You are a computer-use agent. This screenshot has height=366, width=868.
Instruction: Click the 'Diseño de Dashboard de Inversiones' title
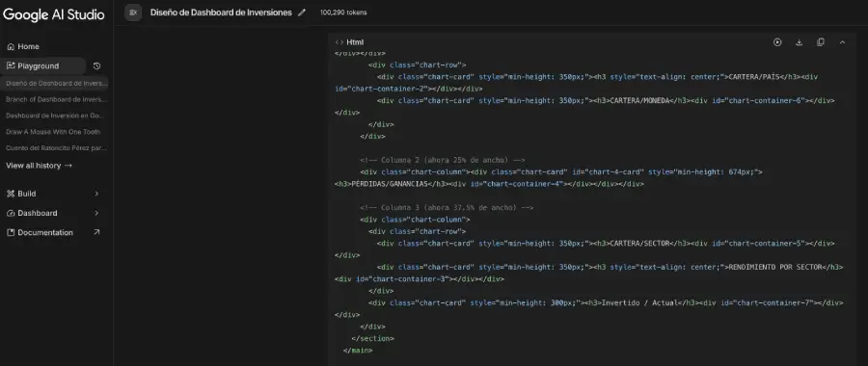point(221,13)
